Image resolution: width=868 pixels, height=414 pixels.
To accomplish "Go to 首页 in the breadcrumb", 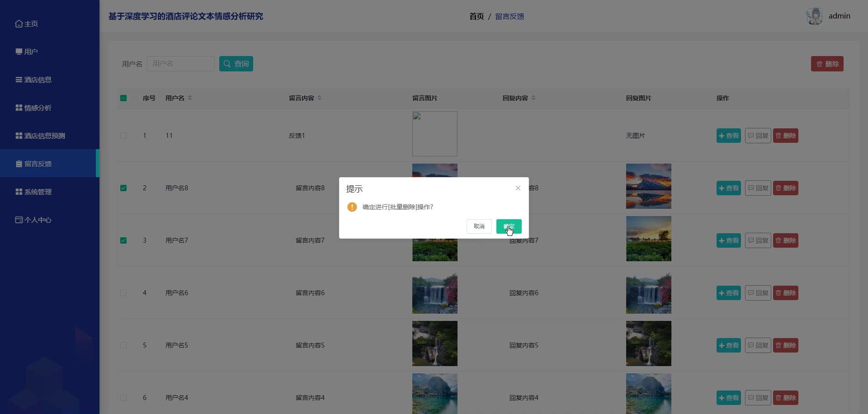I will tap(476, 16).
